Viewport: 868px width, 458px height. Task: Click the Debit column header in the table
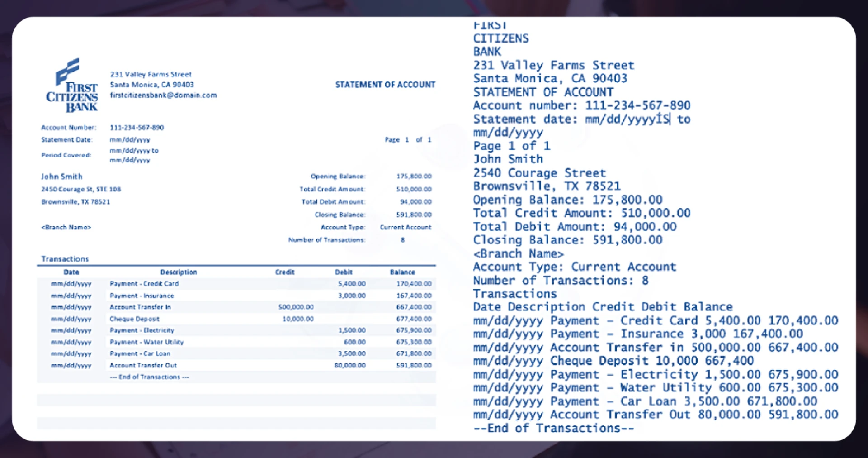344,272
